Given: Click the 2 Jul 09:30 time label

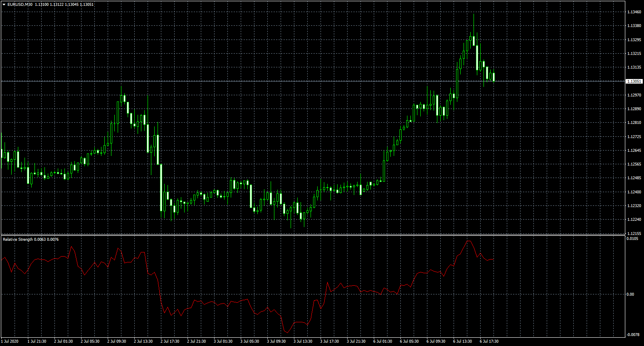Looking at the screenshot, I should [x=117, y=341].
